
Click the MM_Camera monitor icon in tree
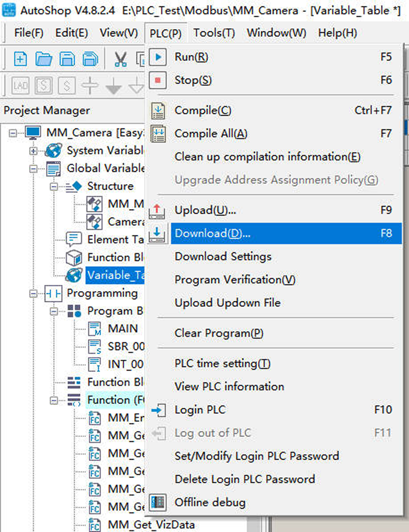33,133
